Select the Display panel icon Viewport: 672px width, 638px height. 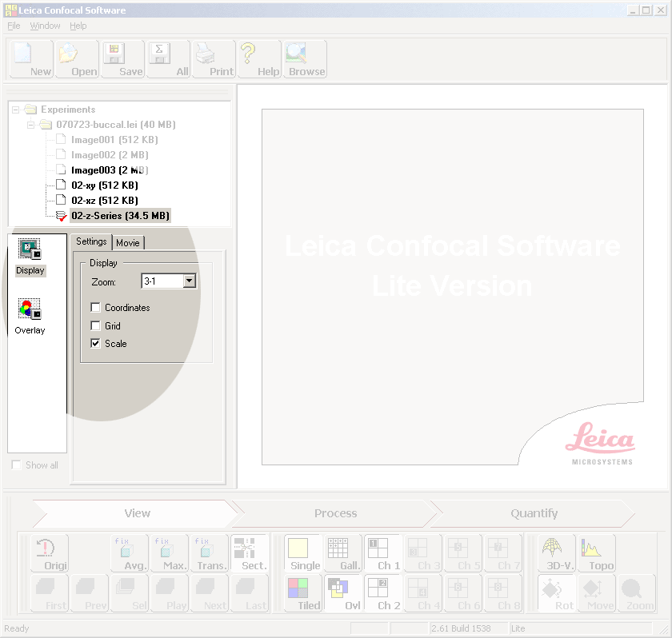(30, 257)
